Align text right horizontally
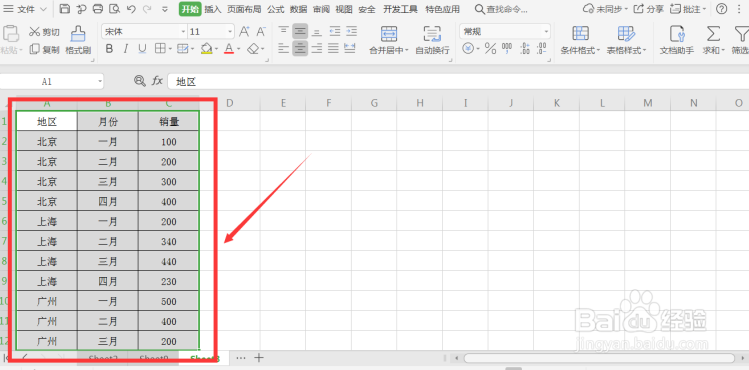The width and height of the screenshot is (749, 370). click(317, 48)
